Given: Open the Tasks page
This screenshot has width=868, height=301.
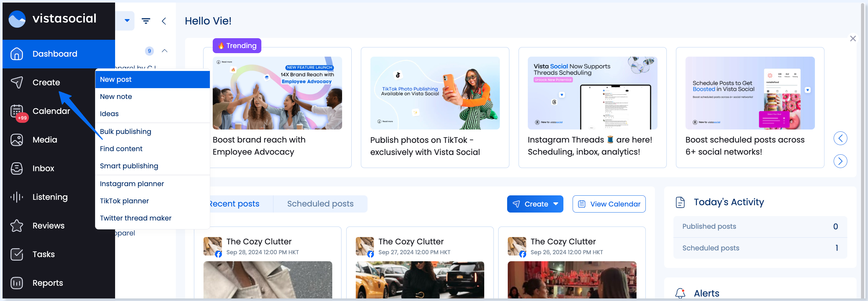Looking at the screenshot, I should (44, 255).
